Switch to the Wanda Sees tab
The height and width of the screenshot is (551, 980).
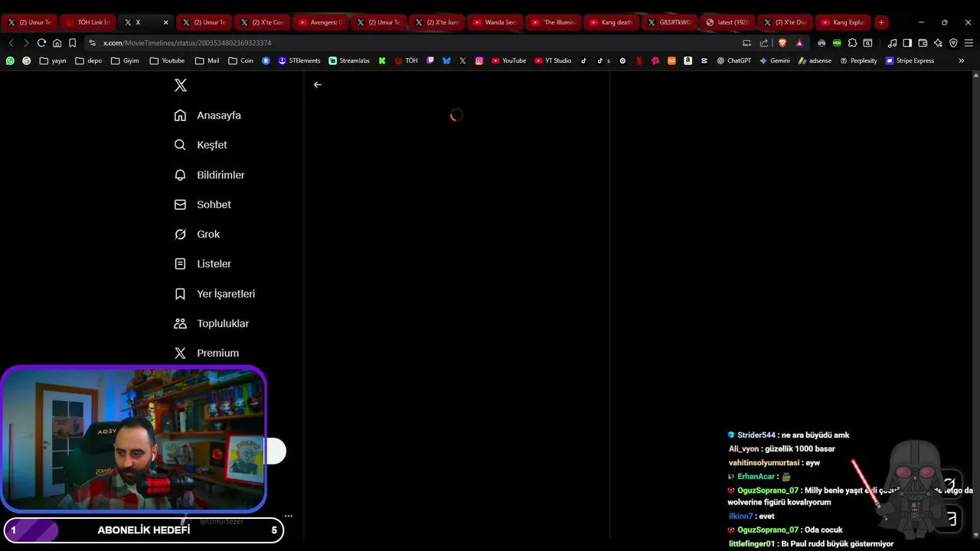tap(495, 22)
